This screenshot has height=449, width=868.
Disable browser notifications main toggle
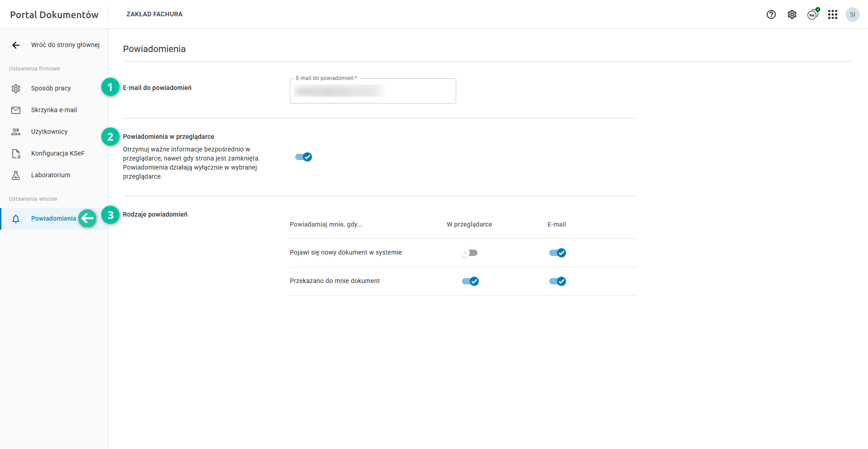[303, 157]
